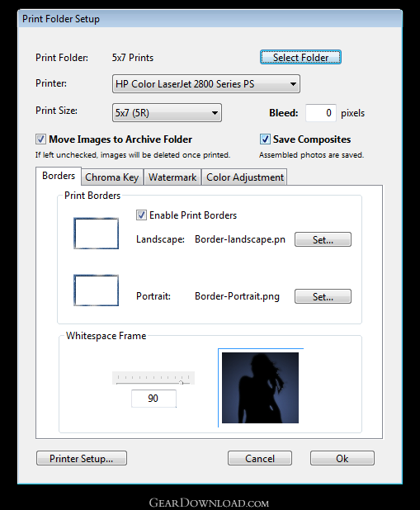420x510 pixels.
Task: Cancel the Print Folder Setup dialog
Action: click(260, 458)
